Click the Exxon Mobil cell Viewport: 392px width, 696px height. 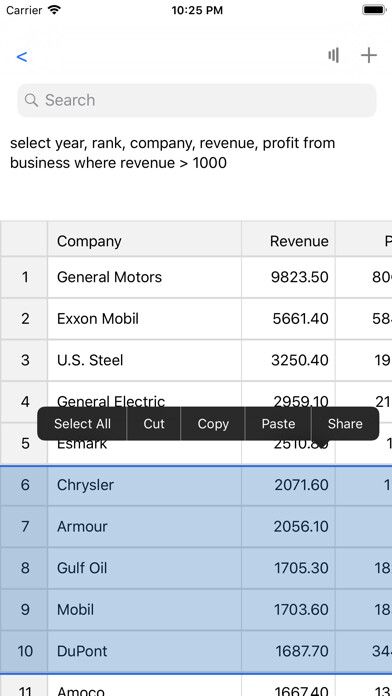[144, 319]
